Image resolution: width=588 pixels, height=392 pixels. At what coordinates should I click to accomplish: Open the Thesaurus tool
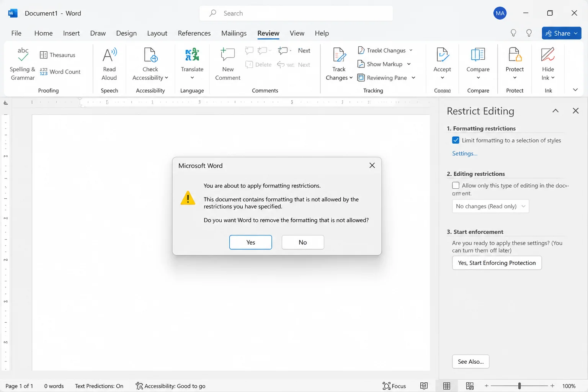click(58, 55)
